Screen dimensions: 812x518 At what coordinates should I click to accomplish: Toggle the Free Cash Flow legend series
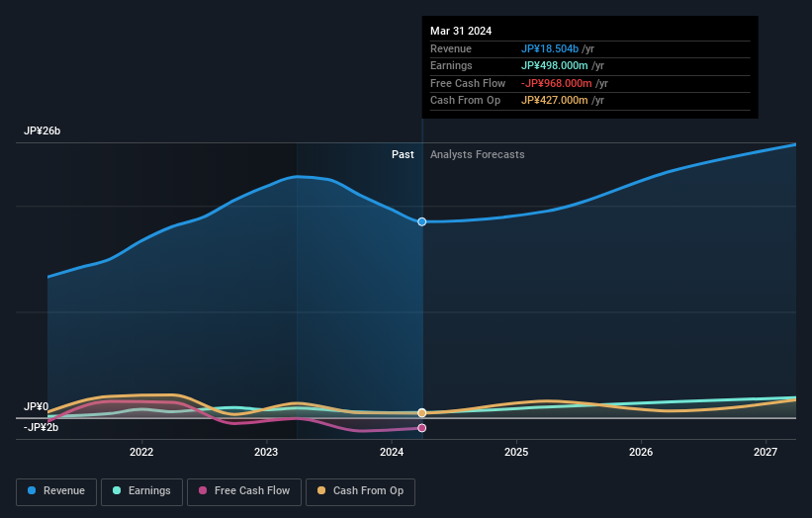coord(244,491)
